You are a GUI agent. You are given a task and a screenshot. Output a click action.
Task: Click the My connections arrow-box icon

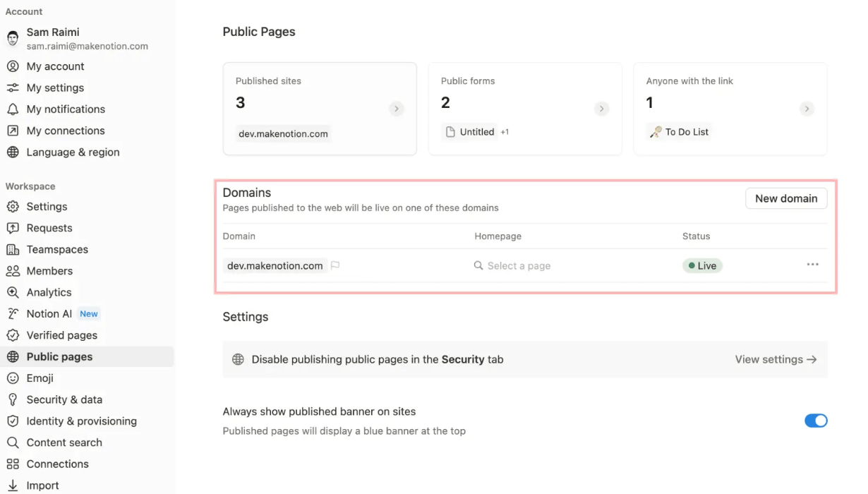[13, 131]
